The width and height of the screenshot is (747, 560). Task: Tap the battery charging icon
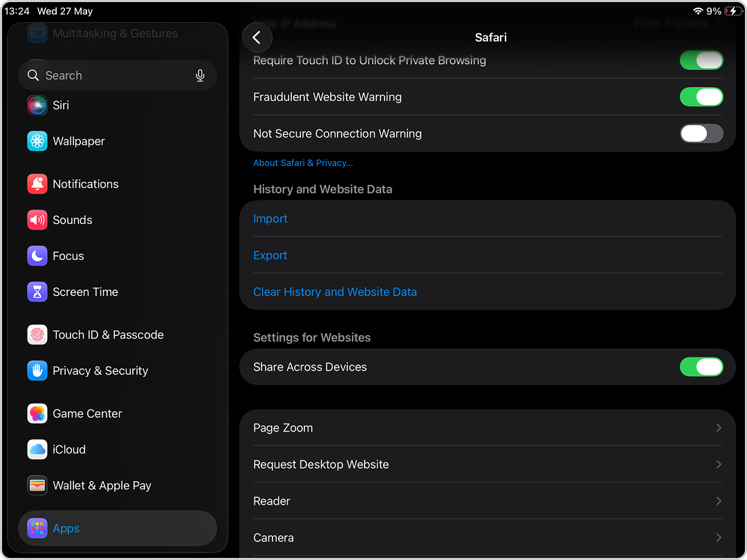pyautogui.click(x=732, y=11)
